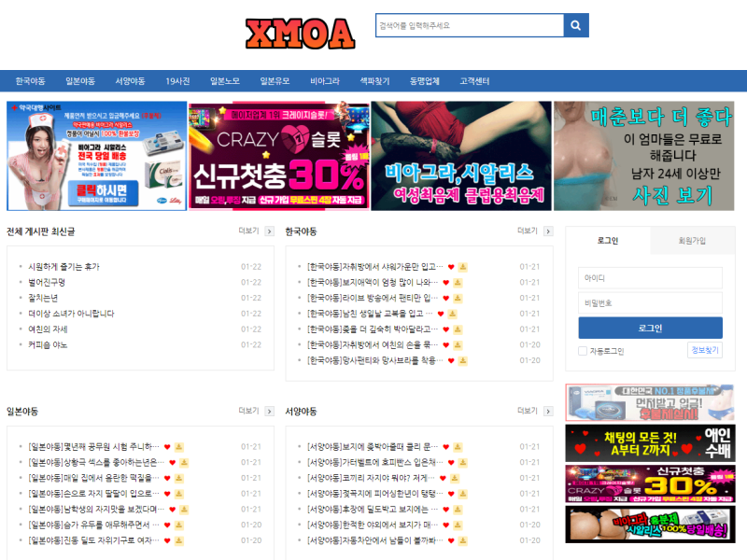
Task: Enable the 자동로그인 checkbox
Action: 583,351
